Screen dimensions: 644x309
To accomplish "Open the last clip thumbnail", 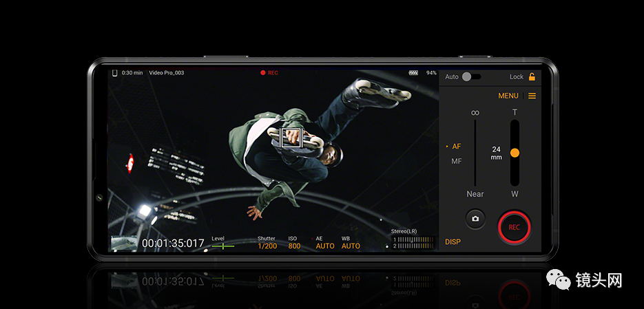I will click(x=123, y=242).
